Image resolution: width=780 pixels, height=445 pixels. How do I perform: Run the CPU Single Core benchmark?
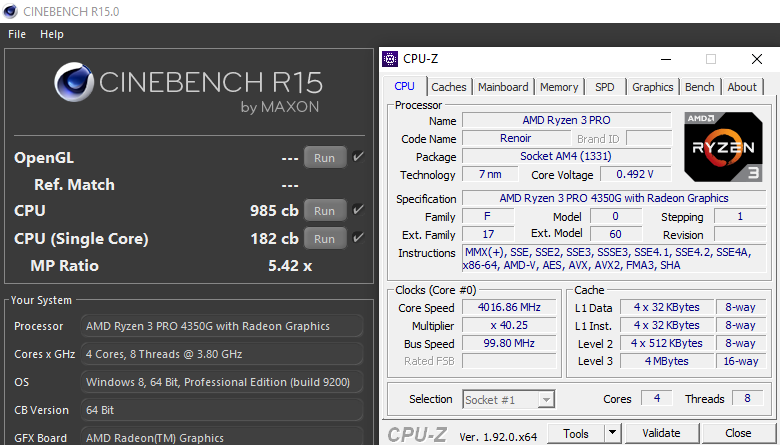point(324,239)
